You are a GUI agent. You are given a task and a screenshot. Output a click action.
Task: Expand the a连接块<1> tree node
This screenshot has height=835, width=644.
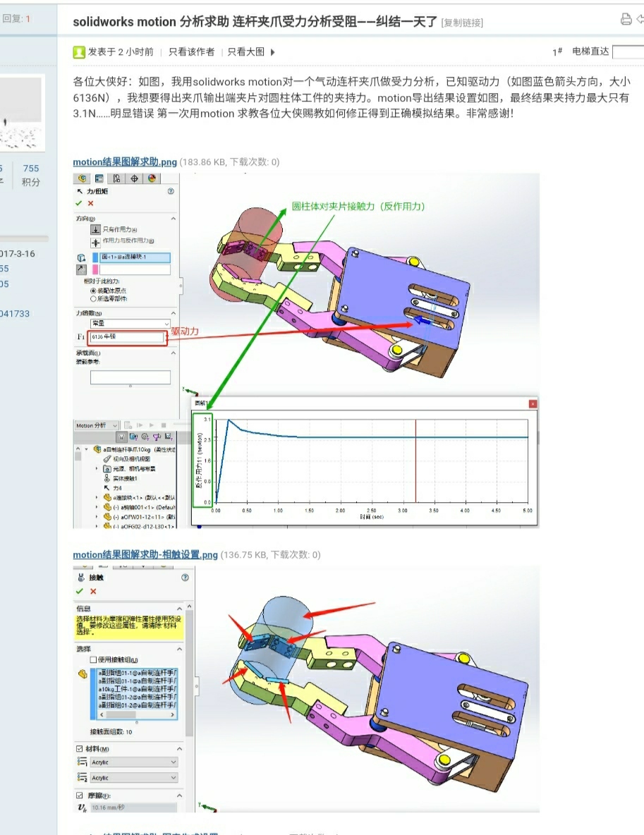pos(97,497)
